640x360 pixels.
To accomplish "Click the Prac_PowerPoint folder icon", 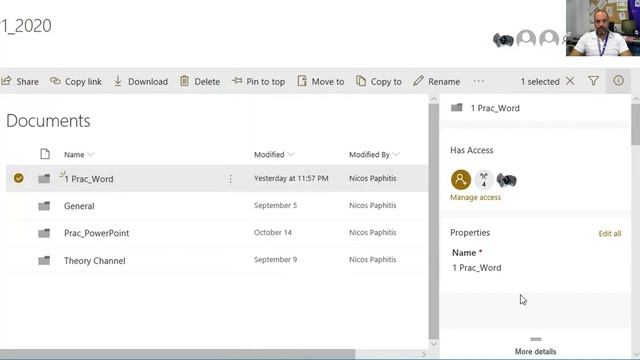I will pyautogui.click(x=44, y=233).
